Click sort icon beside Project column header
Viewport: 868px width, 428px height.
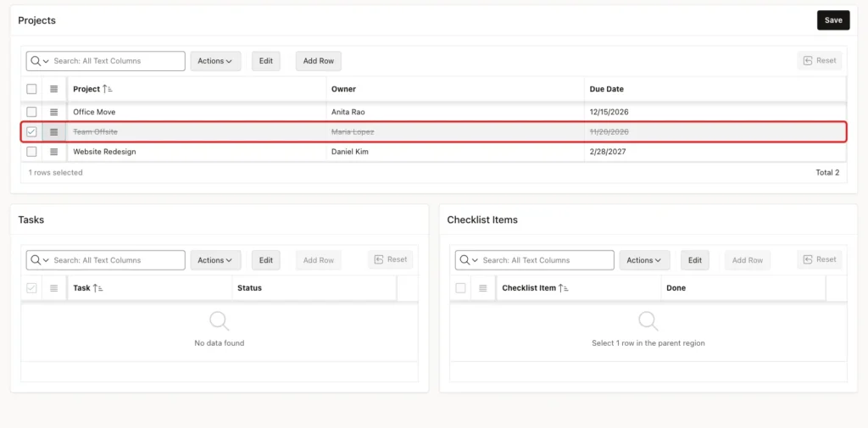point(108,89)
